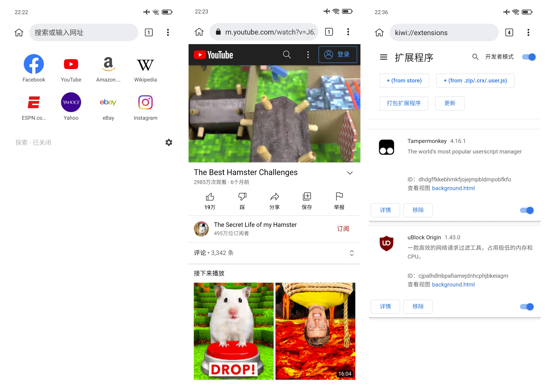549x392 pixels.
Task: Open browser overflow menu on YouTube screen
Action: [x=348, y=32]
